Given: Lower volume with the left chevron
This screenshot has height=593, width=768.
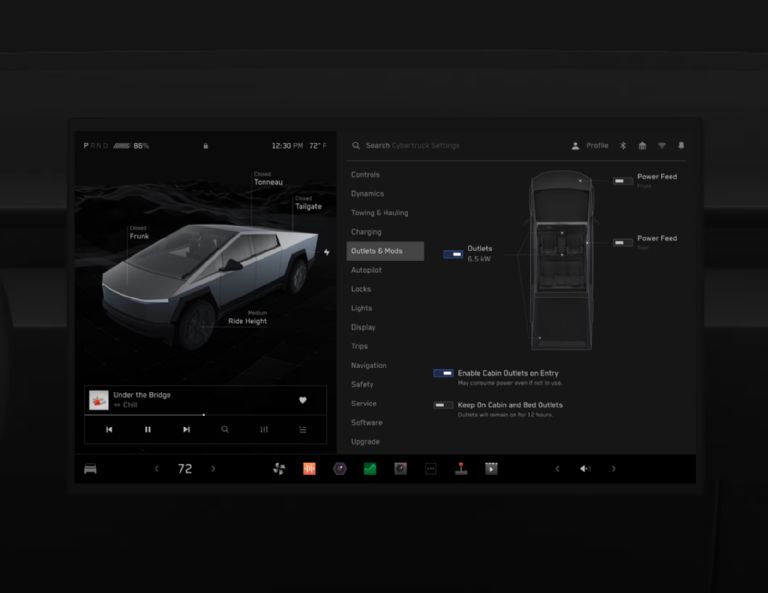Looking at the screenshot, I should [557, 469].
